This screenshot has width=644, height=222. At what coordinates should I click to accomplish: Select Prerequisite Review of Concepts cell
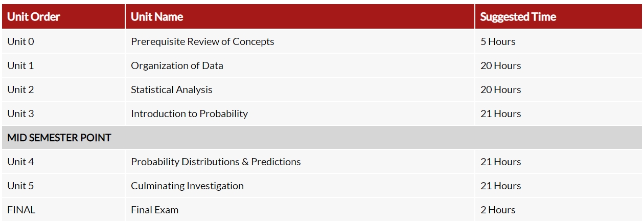(300, 41)
